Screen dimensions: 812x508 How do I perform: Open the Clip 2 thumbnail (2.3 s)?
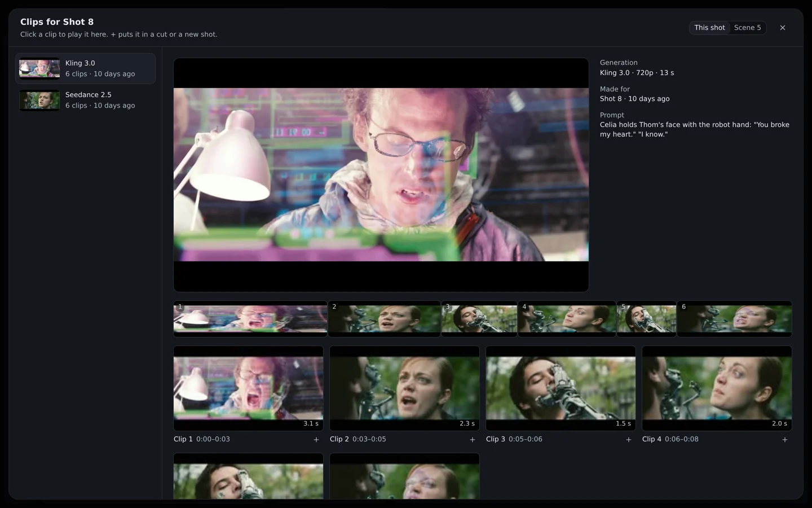[405, 388]
